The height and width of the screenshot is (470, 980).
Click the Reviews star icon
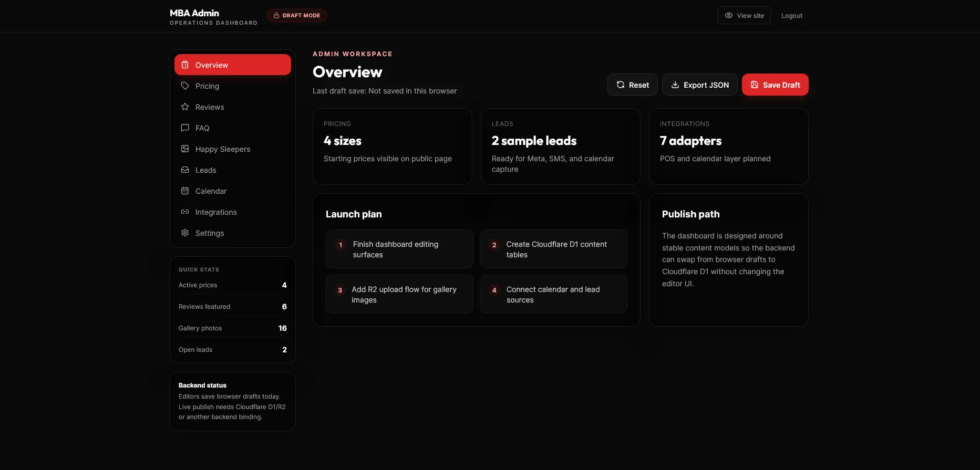pos(185,107)
